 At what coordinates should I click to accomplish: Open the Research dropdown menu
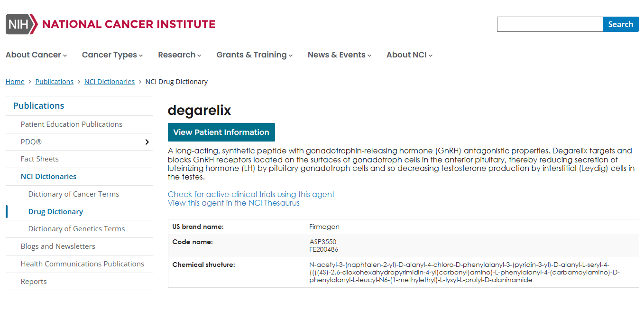(199, 55)
